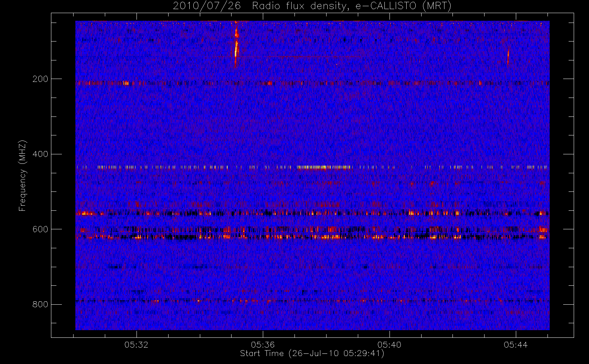Click the 05:40 time tick label
This screenshot has height=364, width=589.
pos(390,345)
